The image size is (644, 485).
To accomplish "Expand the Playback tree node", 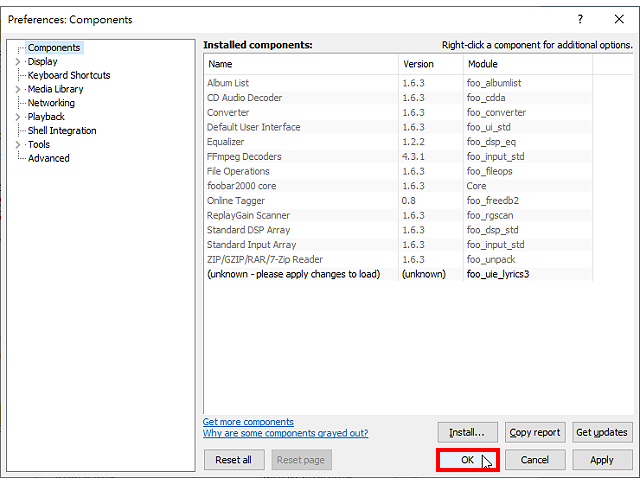I will tap(18, 117).
